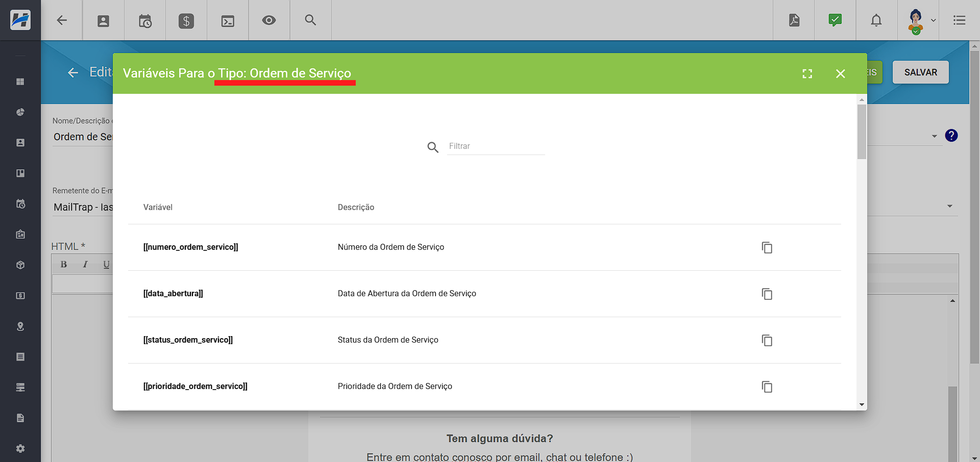Click 'Data de Abertura da Ordem de Serviço'
This screenshot has height=462, width=980.
coord(407,293)
